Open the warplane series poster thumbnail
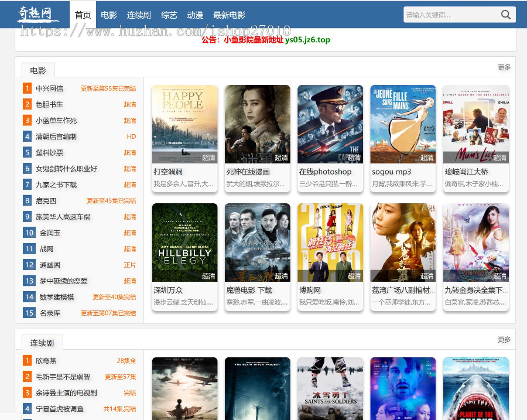This screenshot has height=420, width=527. pyautogui.click(x=184, y=388)
